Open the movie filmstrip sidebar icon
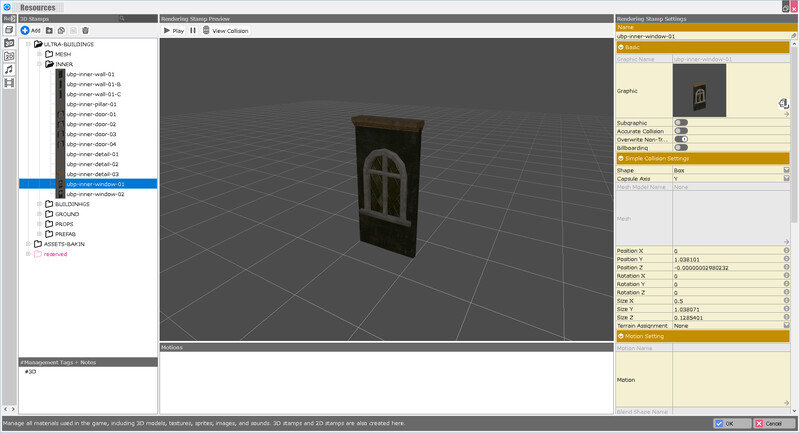The image size is (800, 433). (9, 82)
